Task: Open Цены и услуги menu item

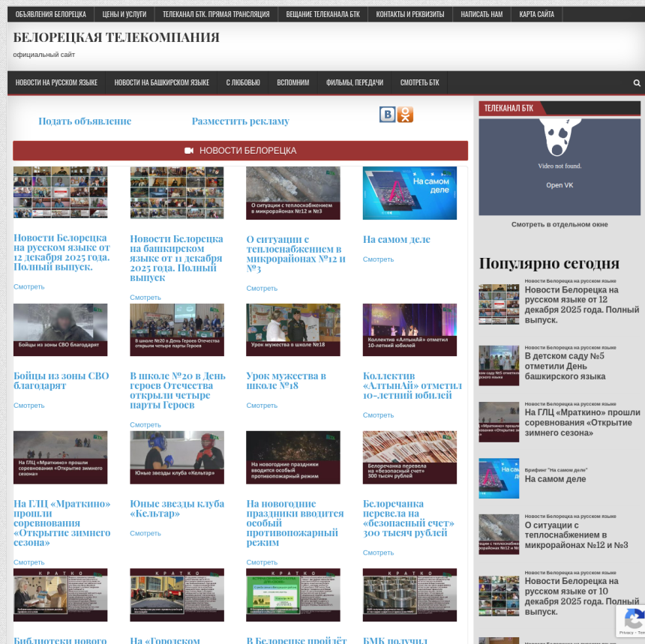Action: click(124, 14)
